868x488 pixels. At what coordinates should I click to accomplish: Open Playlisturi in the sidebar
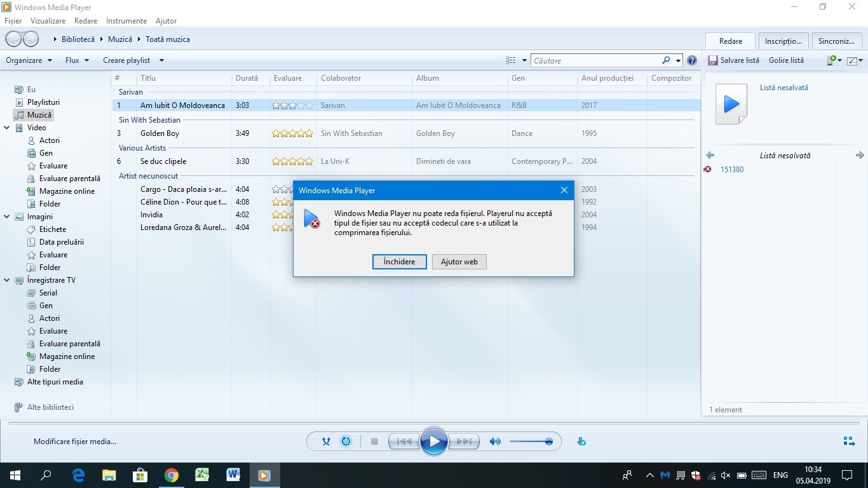43,102
